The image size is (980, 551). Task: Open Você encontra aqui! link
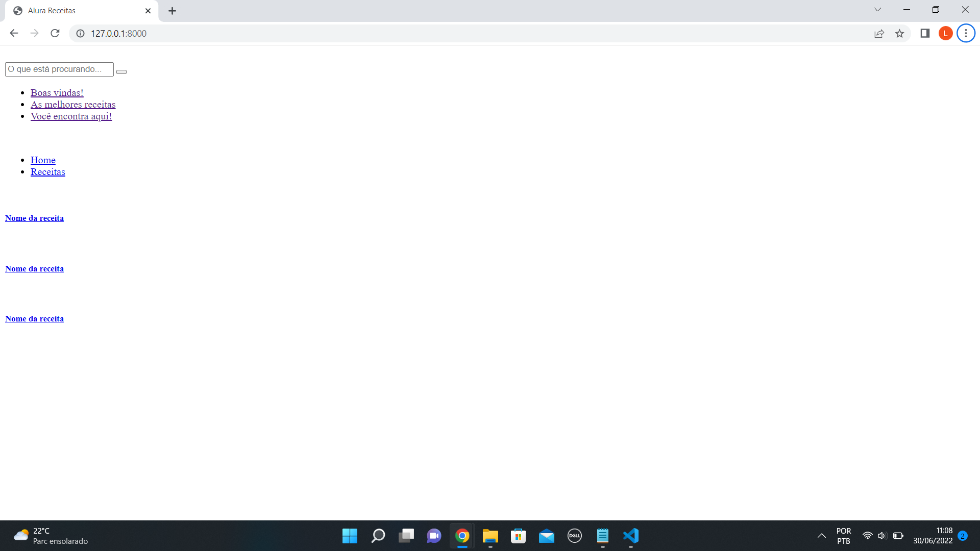(71, 116)
